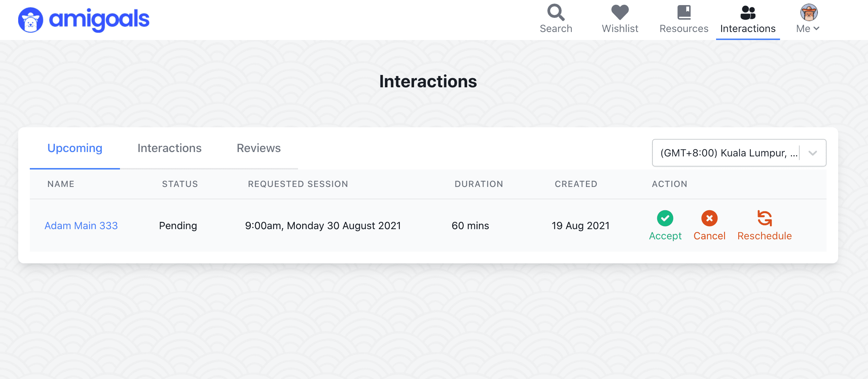Screen dimensions: 868x379
Task: Open the Reviews tab
Action: tap(258, 148)
